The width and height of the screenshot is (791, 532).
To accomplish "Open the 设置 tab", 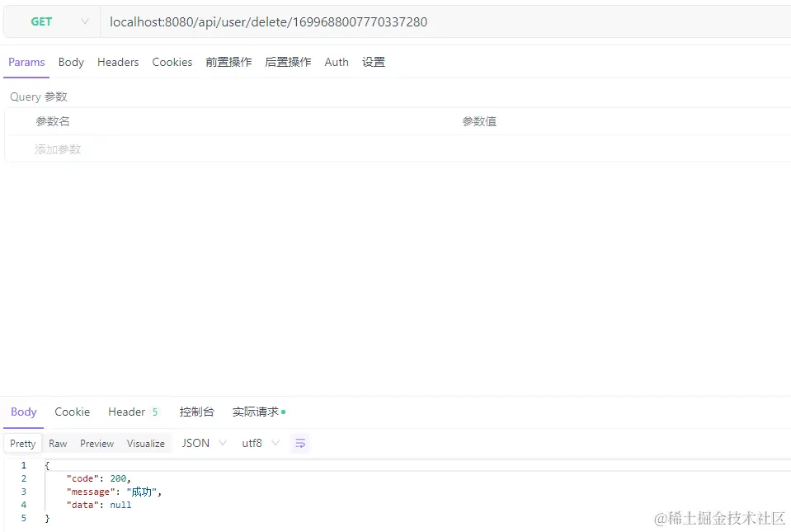I will [374, 62].
